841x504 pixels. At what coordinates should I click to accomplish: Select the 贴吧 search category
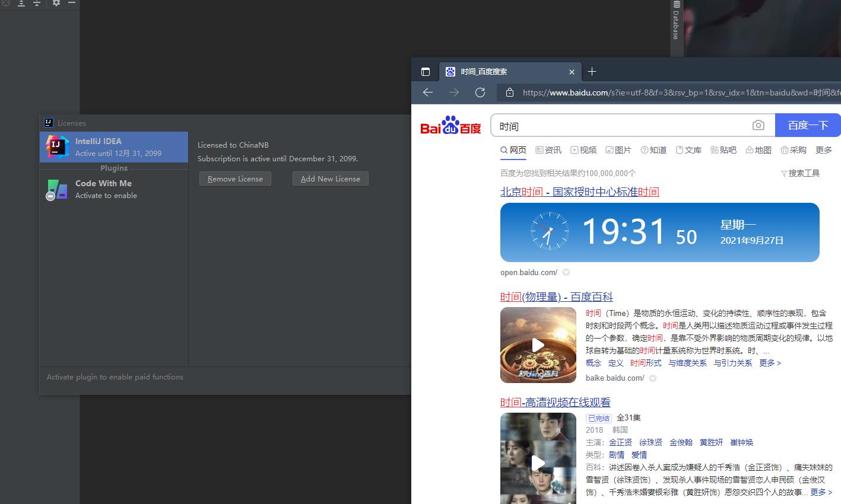[723, 150]
